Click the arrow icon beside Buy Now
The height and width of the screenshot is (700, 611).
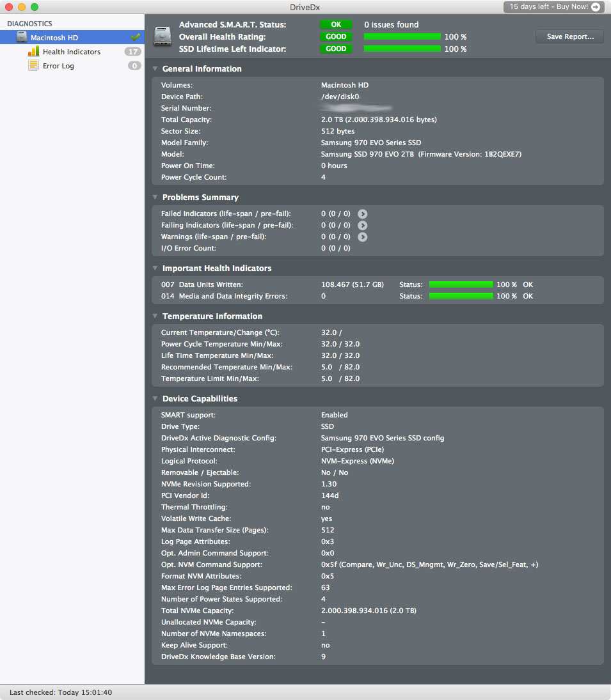tap(596, 6)
